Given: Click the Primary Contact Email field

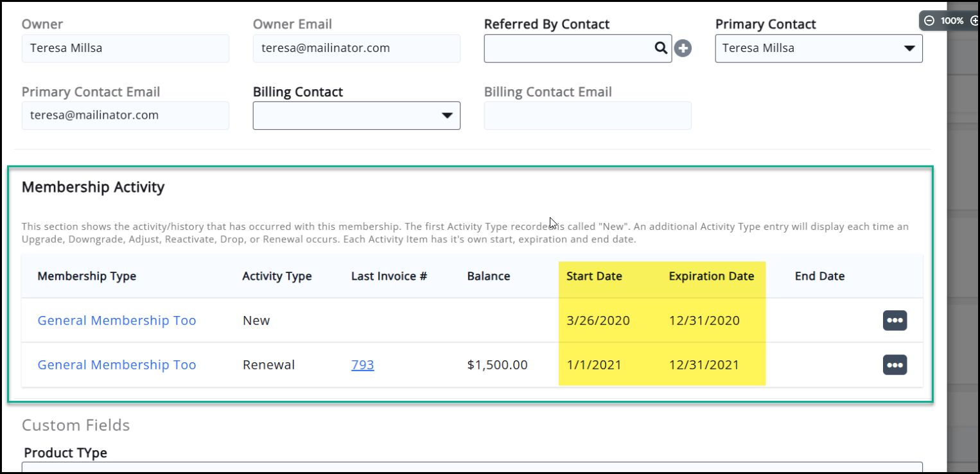Looking at the screenshot, I should [x=125, y=116].
